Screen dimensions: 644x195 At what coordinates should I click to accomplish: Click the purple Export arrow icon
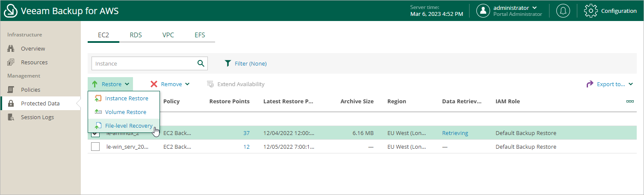click(x=590, y=84)
